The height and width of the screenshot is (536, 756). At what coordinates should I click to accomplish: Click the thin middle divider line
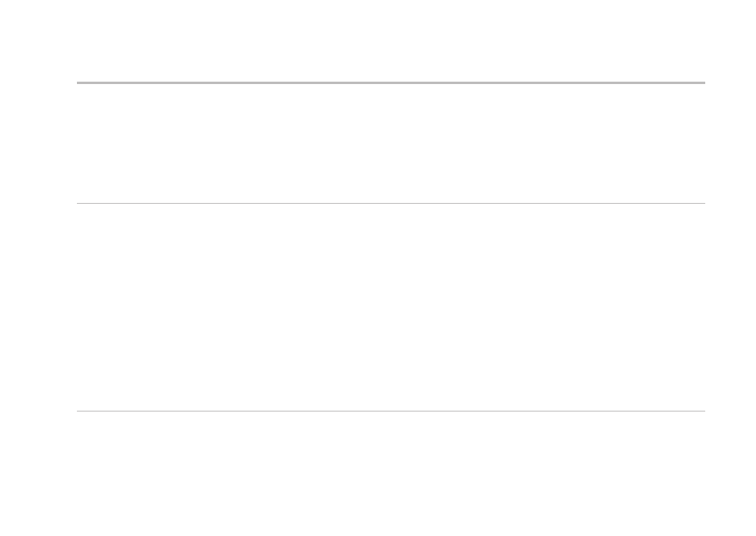pos(390,204)
